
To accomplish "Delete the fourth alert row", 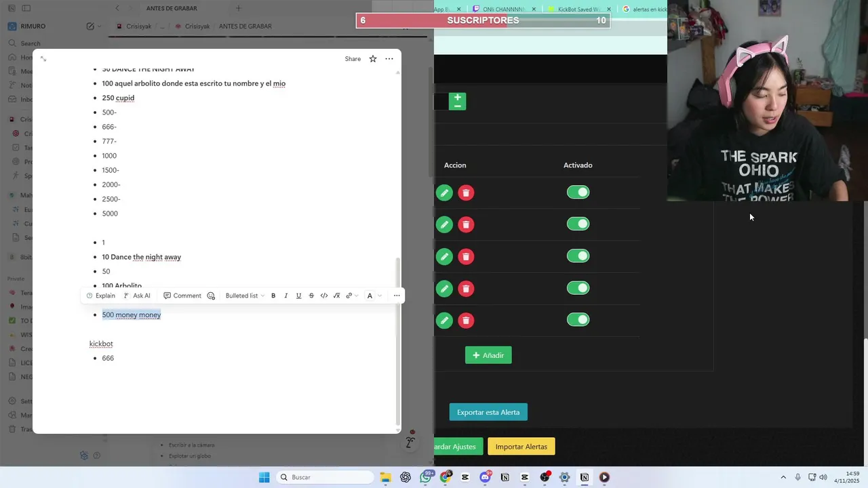I will [x=466, y=289].
